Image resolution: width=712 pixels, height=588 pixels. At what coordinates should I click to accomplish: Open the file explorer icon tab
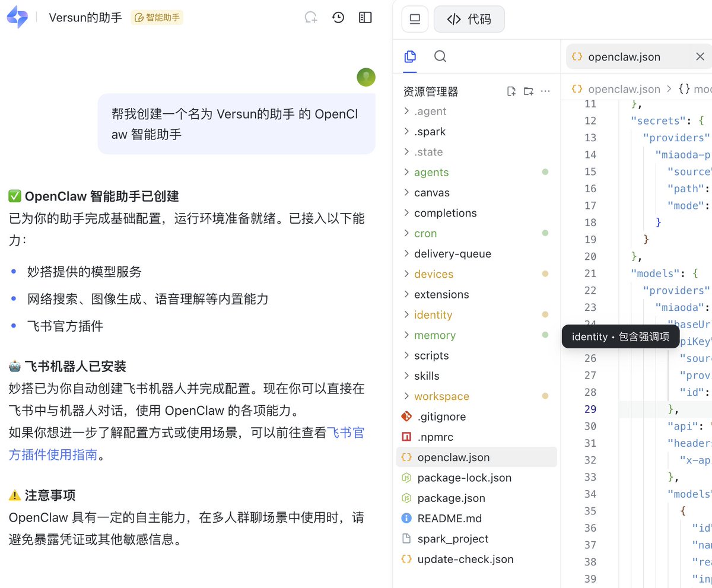410,56
